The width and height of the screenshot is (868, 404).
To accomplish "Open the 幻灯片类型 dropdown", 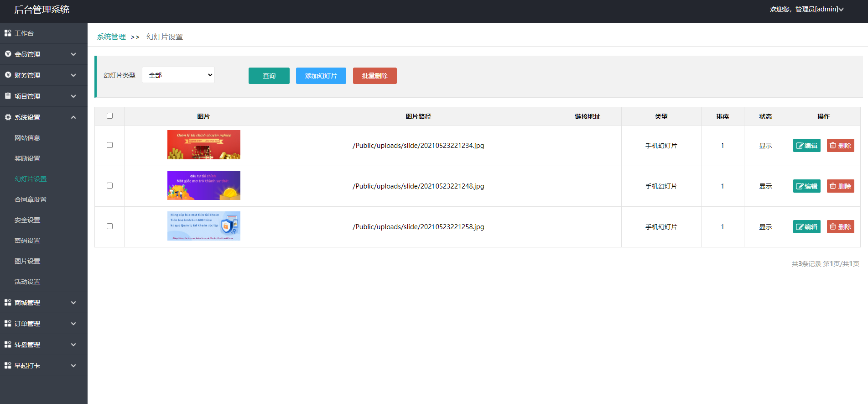I will coord(178,75).
